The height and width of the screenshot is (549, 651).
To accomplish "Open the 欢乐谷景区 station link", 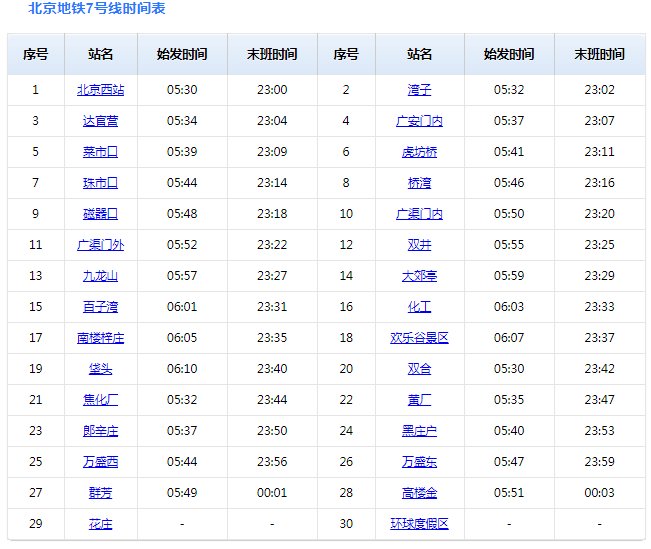I will coord(419,338).
